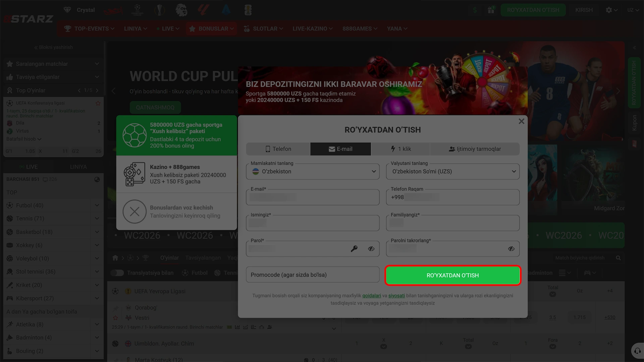Screen dimensions: 644x362
Task: Click Blokni yashirish to hide sidebar
Action: click(x=53, y=47)
